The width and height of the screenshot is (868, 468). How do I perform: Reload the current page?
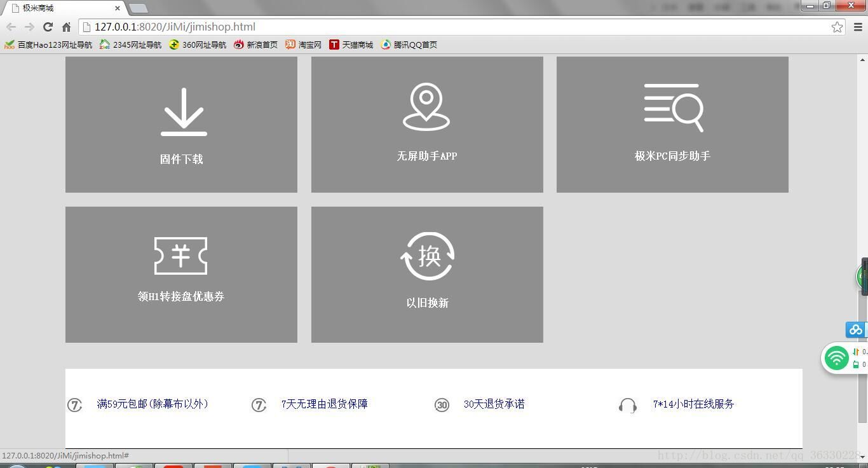[x=48, y=27]
